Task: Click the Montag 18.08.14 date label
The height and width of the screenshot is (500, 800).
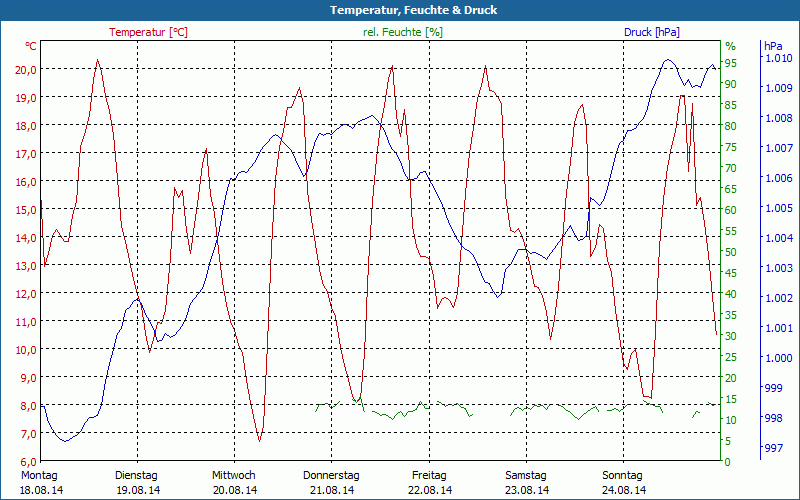Action: (40, 482)
